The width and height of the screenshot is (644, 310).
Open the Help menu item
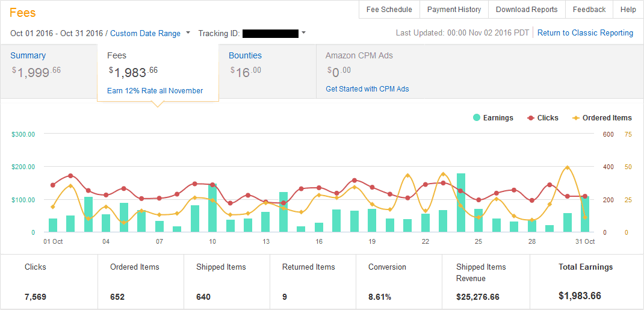628,10
